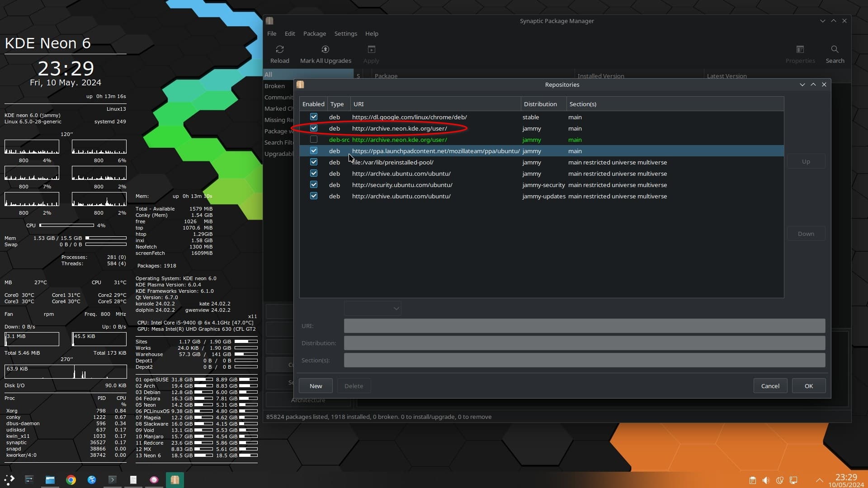This screenshot has width=868, height=488.
Task: Open the clipboard tray icon
Action: click(x=752, y=480)
